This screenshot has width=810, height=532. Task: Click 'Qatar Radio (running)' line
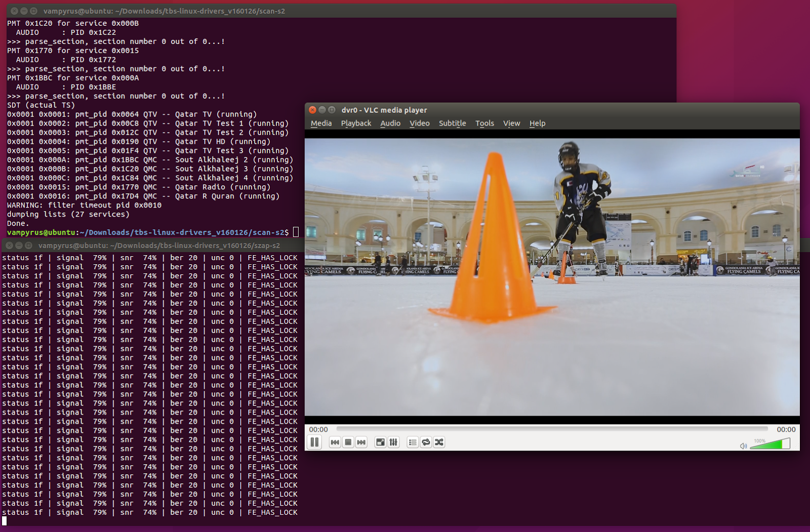pyautogui.click(x=139, y=187)
